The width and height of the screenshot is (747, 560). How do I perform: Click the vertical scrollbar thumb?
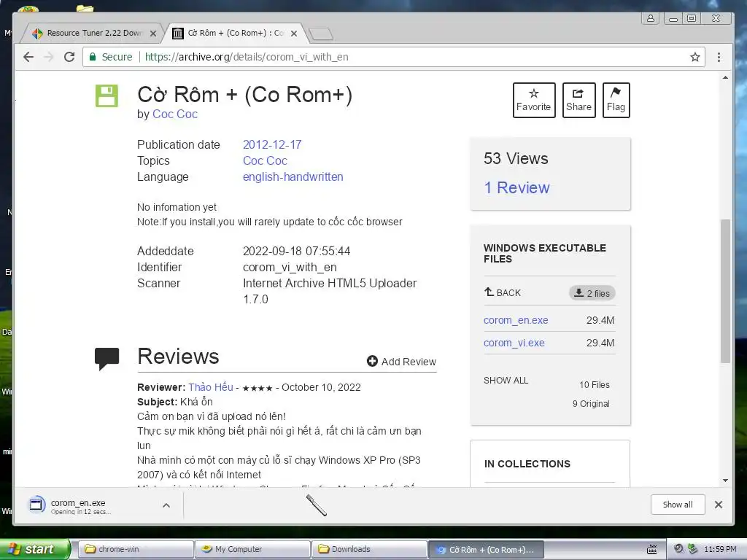click(725, 291)
